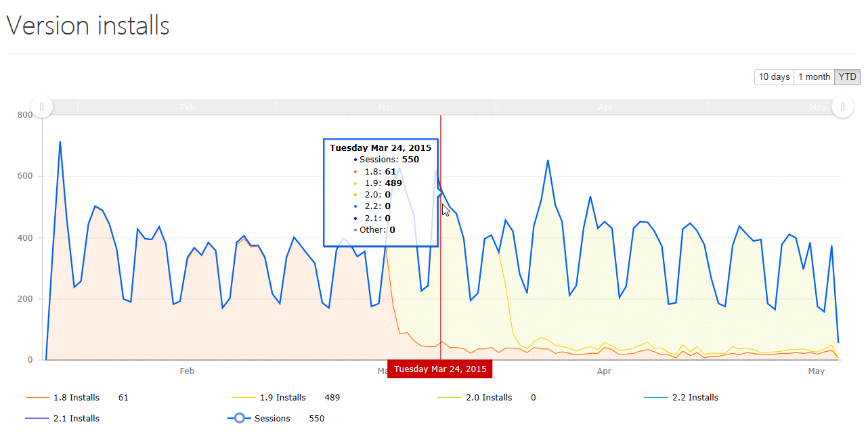Image resolution: width=868 pixels, height=437 pixels.
Task: Click the Feb section in the range scrollbar
Action: [x=188, y=107]
